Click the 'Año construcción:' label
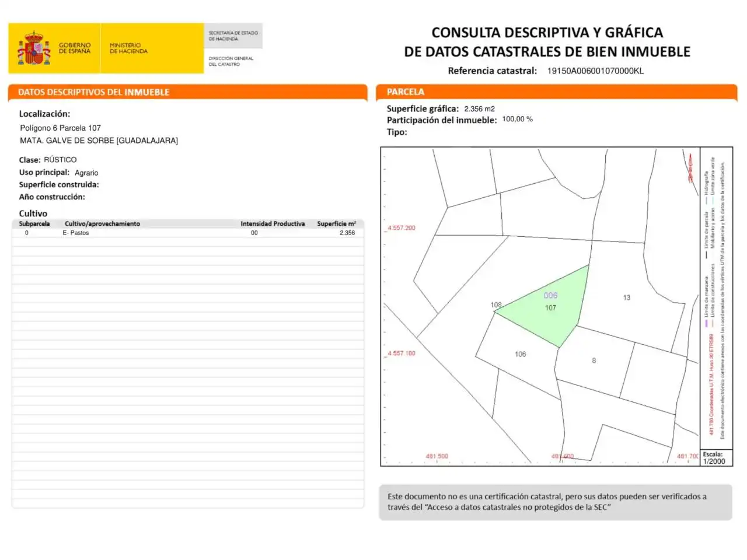 [x=52, y=197]
